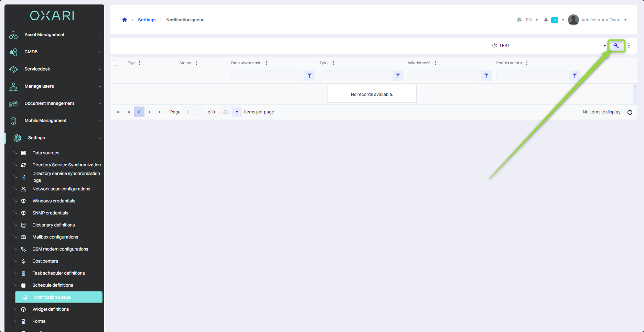Open the Typ column options menu
Image resolution: width=644 pixels, height=332 pixels.
pyautogui.click(x=139, y=63)
